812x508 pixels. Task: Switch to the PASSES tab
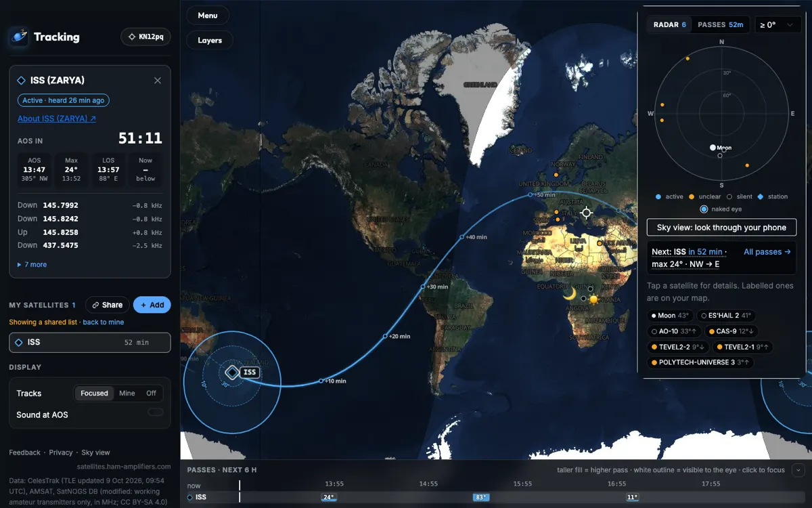tap(721, 25)
